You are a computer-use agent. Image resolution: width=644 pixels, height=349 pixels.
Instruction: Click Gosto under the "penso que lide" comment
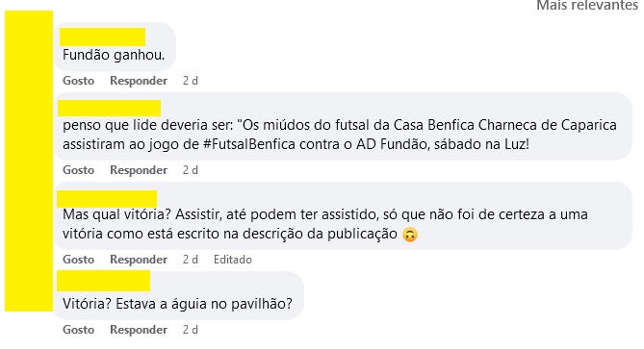click(x=78, y=170)
